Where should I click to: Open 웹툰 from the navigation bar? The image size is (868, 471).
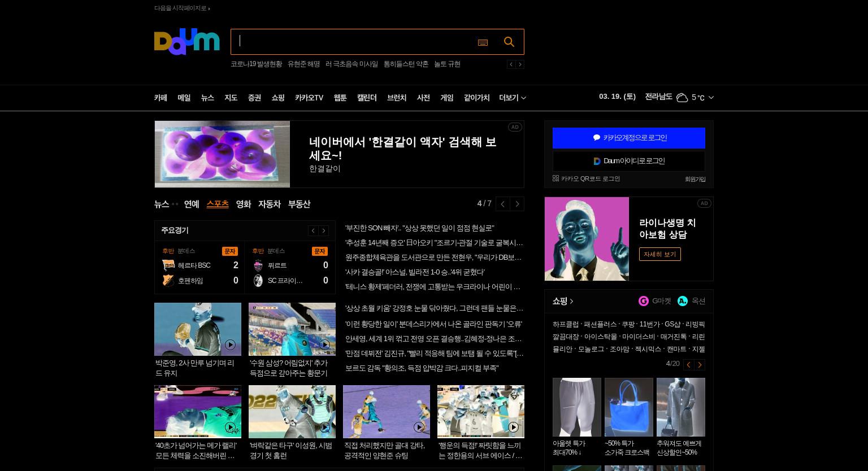340,98
